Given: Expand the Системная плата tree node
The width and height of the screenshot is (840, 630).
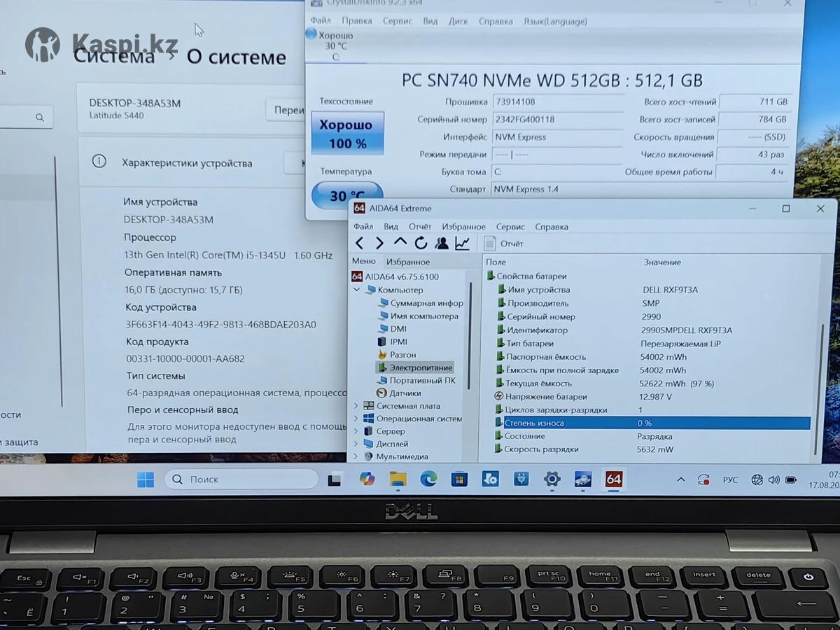Looking at the screenshot, I should (356, 406).
